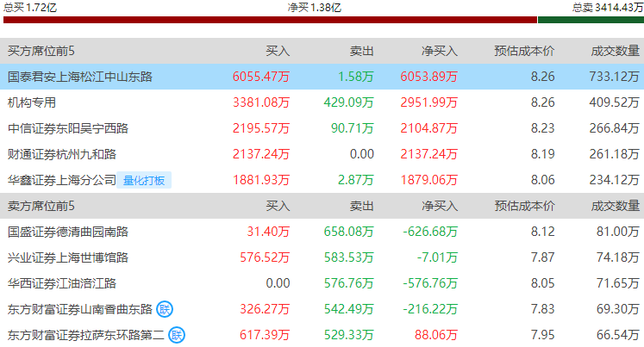Screen dimensions: 644x347
Task: Open 国盛证券德清曲园南路 seat details
Action: pyautogui.click(x=68, y=232)
